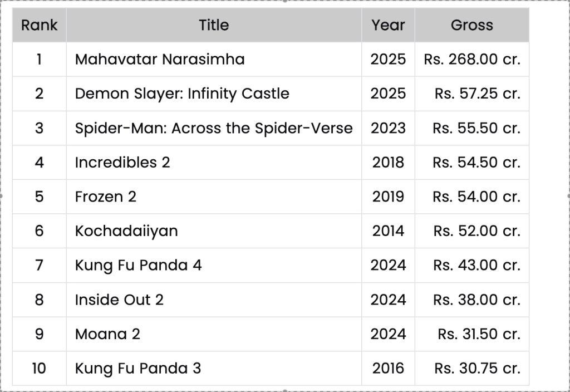Select the Title column header cell
The image size is (570, 392).
[x=214, y=25]
